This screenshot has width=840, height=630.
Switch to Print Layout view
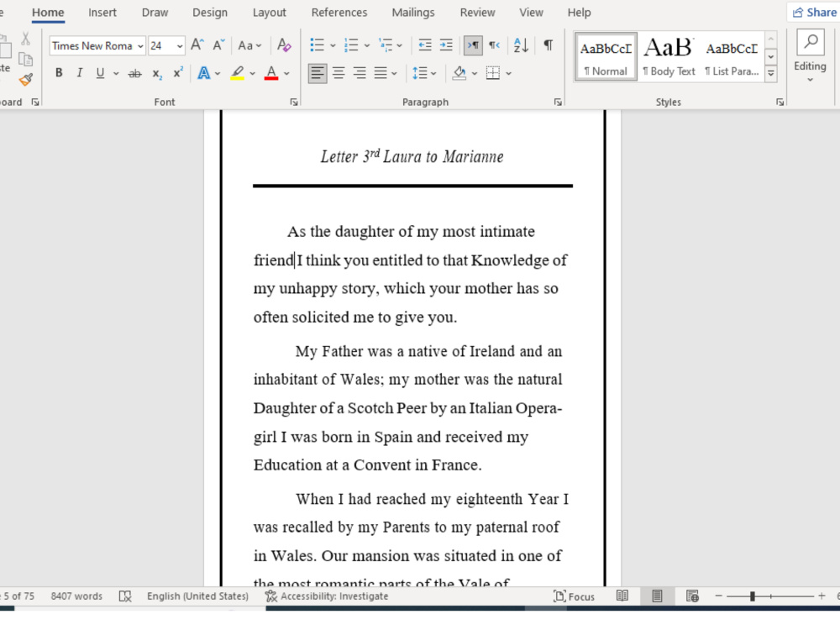[657, 596]
